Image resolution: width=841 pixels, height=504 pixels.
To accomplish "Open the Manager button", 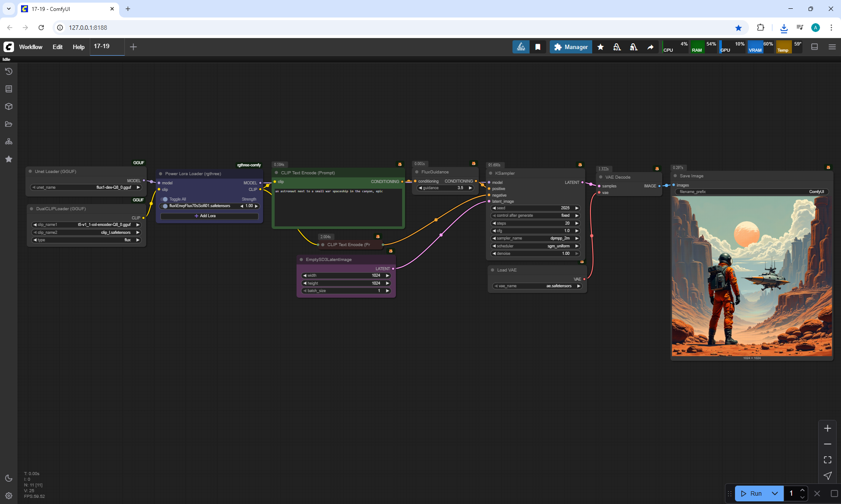I will coord(571,47).
